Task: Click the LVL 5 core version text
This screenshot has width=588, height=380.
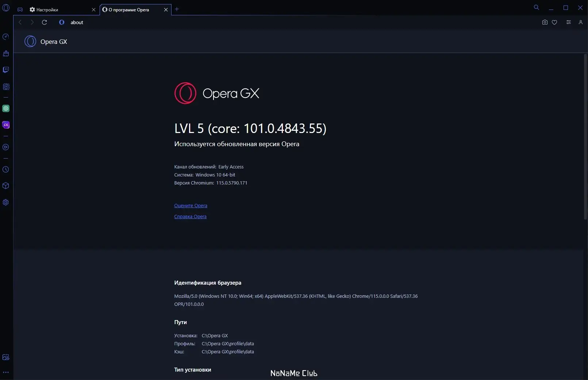Action: pos(250,128)
